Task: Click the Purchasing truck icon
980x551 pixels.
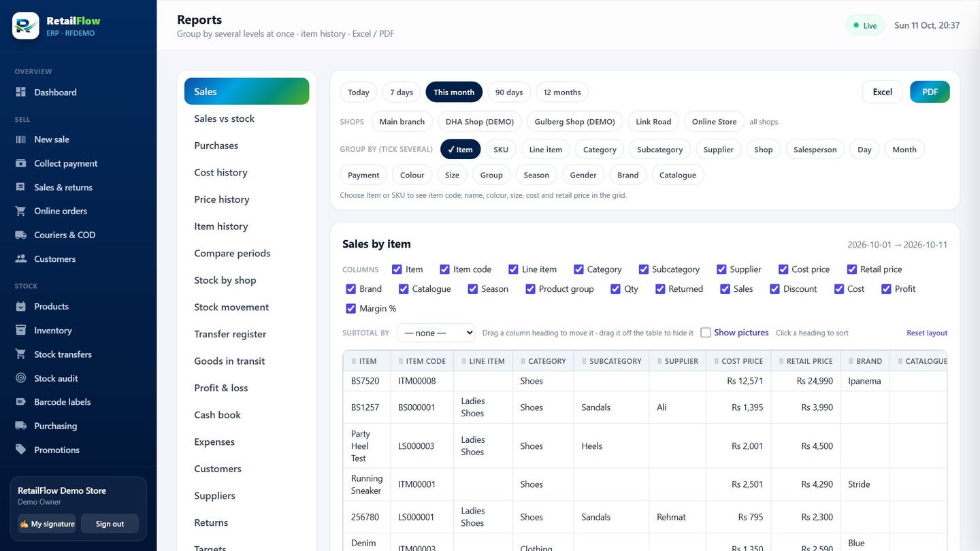Action: click(x=21, y=426)
